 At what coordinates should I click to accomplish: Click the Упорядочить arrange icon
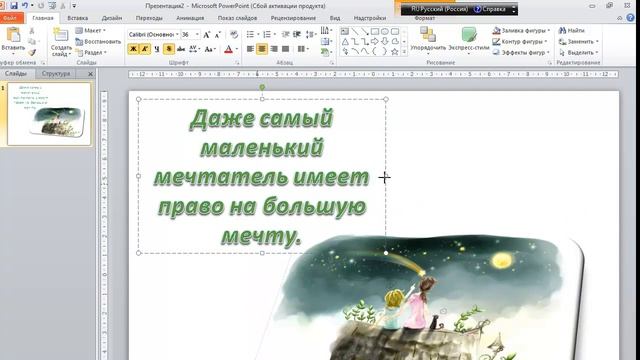(x=428, y=35)
